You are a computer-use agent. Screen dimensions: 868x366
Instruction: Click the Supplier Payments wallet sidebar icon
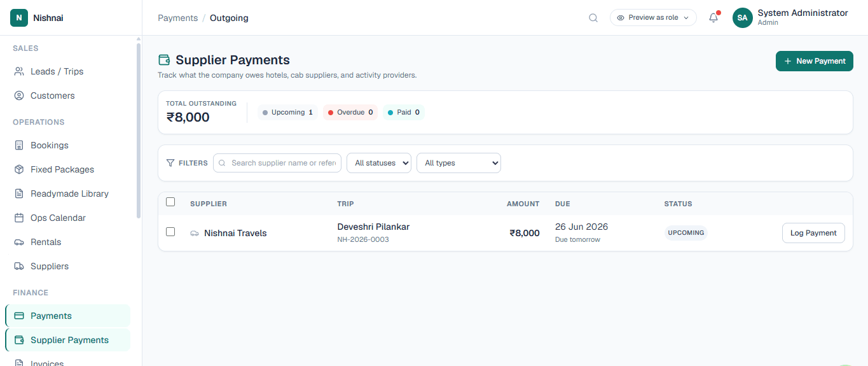pyautogui.click(x=19, y=340)
